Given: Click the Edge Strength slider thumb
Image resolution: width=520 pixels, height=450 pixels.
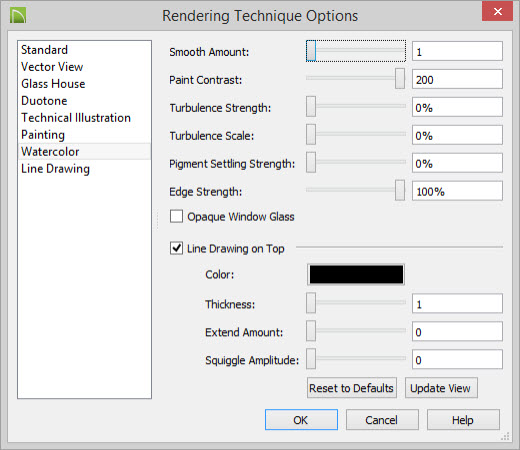Looking at the screenshot, I should click(x=400, y=190).
